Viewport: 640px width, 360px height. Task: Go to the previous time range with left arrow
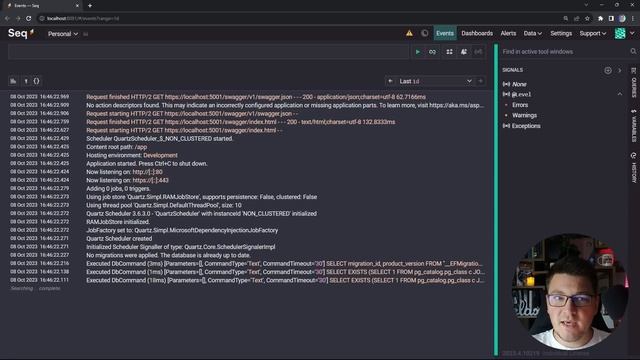point(390,81)
